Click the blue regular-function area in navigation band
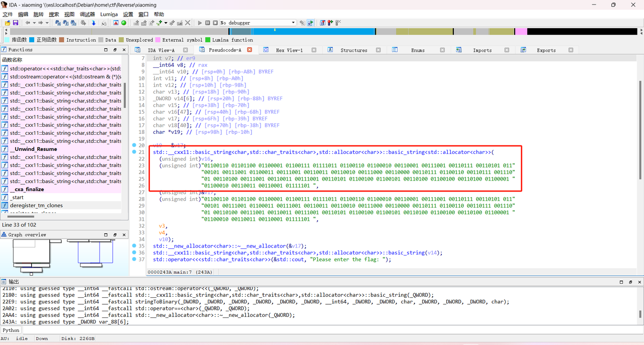Viewport: 644px width, 345px height. pyautogui.click(x=327, y=31)
